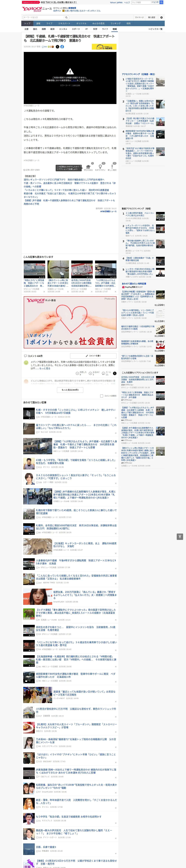Screen dimensions: 186x868
Task: Open the 坂野友美、200万円家賃 article
Action: (x=85, y=595)
